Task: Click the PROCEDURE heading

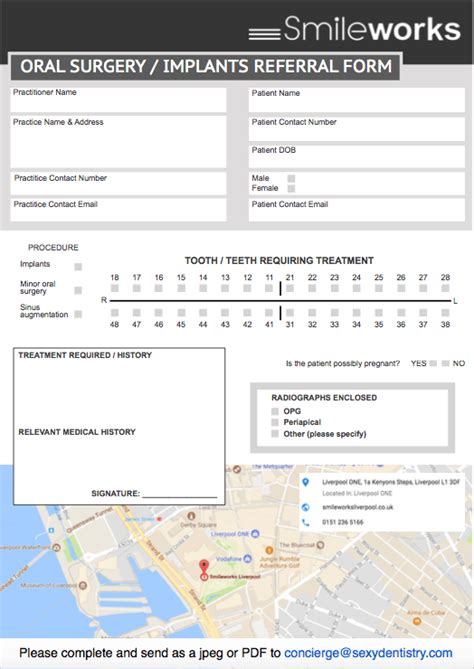Action: pos(53,247)
